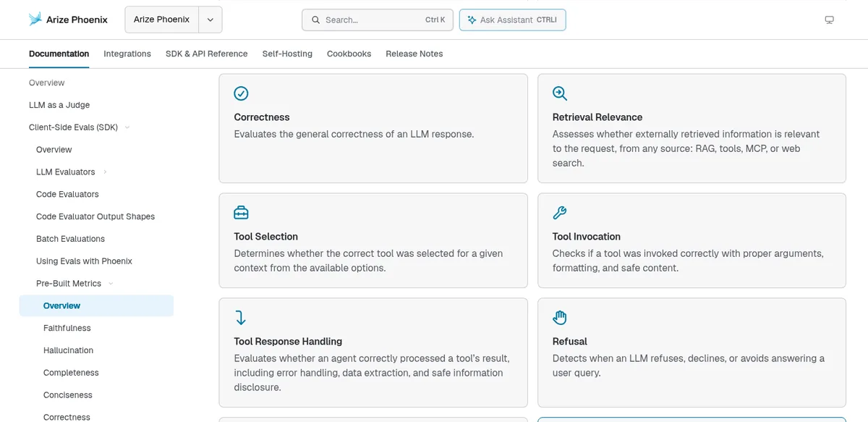Open the Correctness card title

(262, 117)
